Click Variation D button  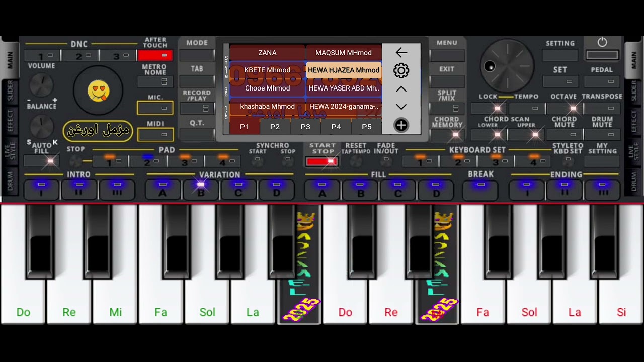276,190
